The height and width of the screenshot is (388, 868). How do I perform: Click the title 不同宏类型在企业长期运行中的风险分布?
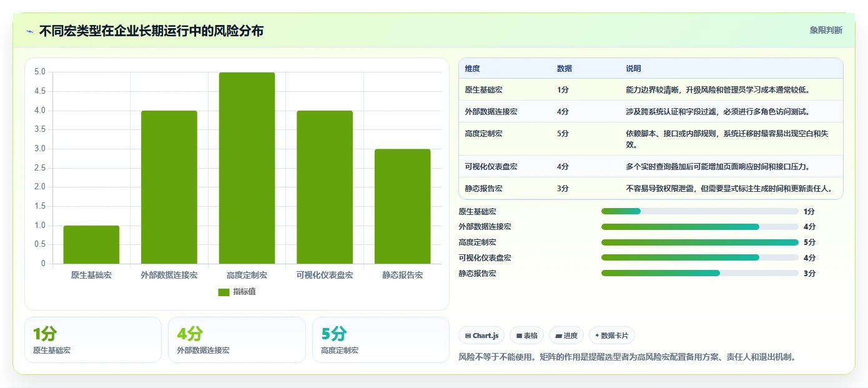pyautogui.click(x=151, y=31)
